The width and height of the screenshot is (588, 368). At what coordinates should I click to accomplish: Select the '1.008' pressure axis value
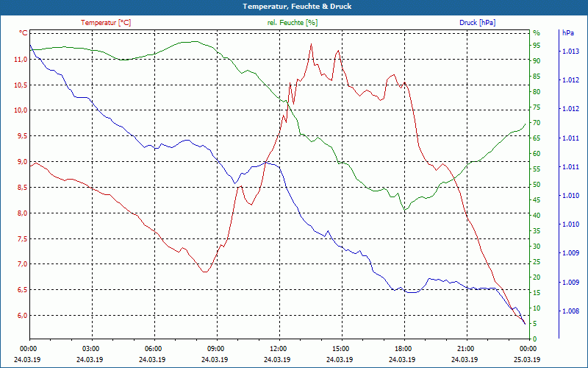click(571, 311)
